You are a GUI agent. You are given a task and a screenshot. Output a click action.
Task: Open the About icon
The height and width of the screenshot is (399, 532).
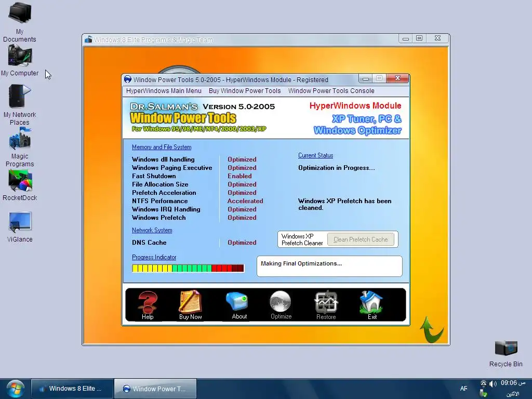click(x=237, y=305)
